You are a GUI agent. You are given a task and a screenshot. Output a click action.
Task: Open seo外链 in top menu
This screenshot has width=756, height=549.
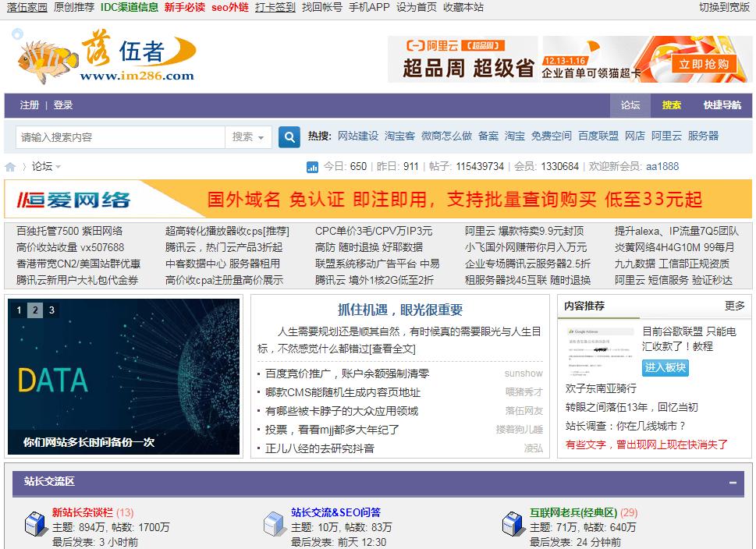tap(230, 7)
